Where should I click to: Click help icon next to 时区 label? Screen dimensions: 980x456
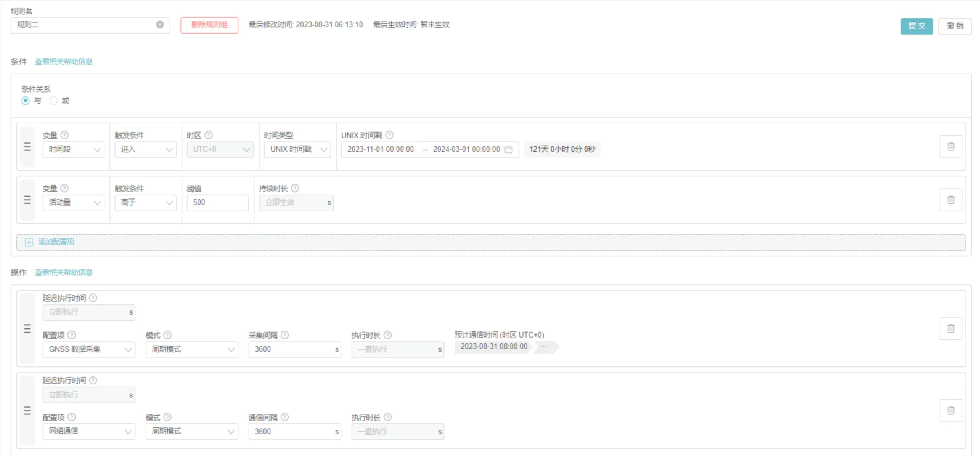pos(209,135)
